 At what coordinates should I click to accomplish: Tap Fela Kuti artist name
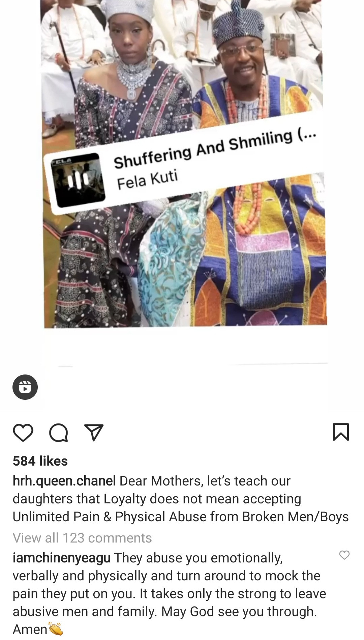click(147, 180)
